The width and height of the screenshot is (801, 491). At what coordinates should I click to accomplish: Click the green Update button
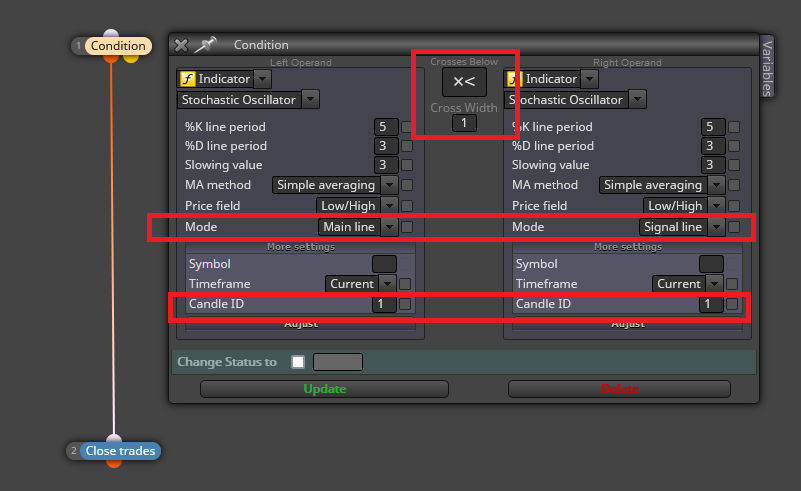pos(324,389)
